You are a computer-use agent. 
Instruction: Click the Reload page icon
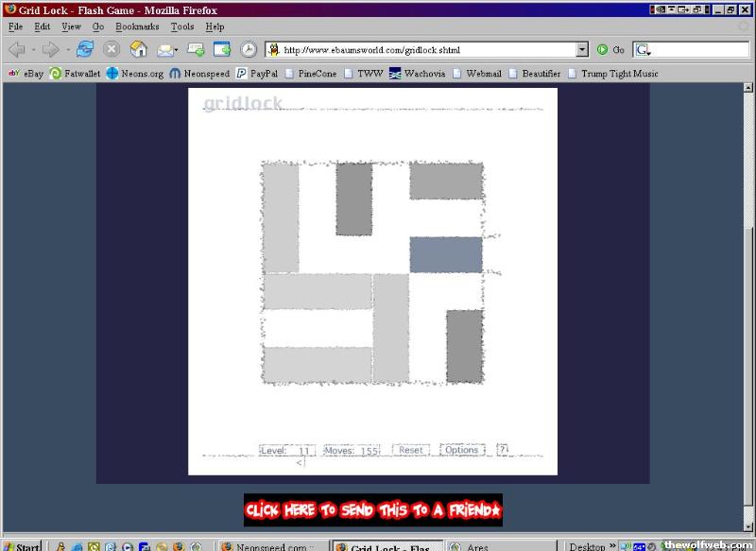click(x=85, y=49)
